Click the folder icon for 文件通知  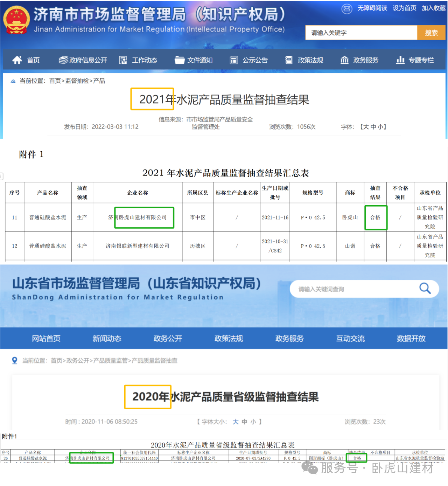coord(180,60)
